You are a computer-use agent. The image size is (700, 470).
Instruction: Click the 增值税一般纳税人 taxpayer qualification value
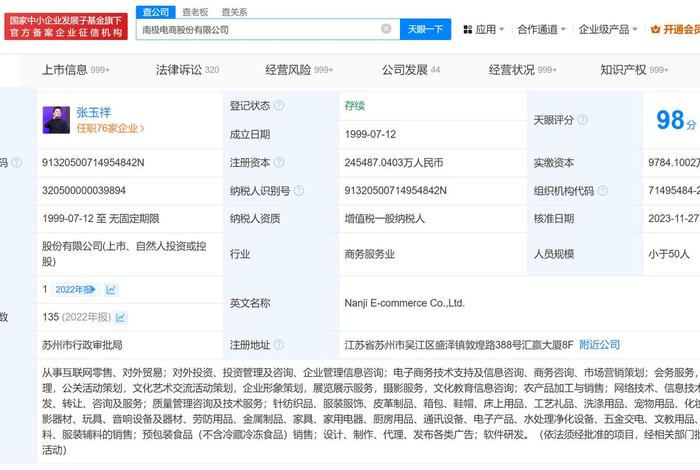pyautogui.click(x=384, y=219)
